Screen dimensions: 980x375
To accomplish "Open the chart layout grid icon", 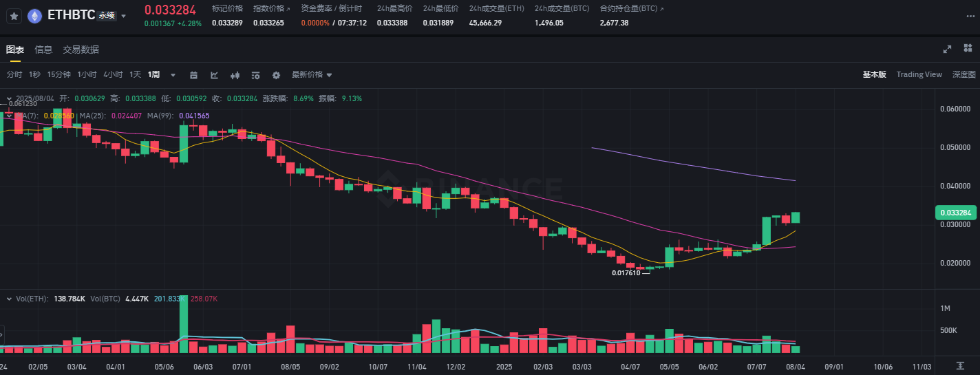I will (x=968, y=49).
